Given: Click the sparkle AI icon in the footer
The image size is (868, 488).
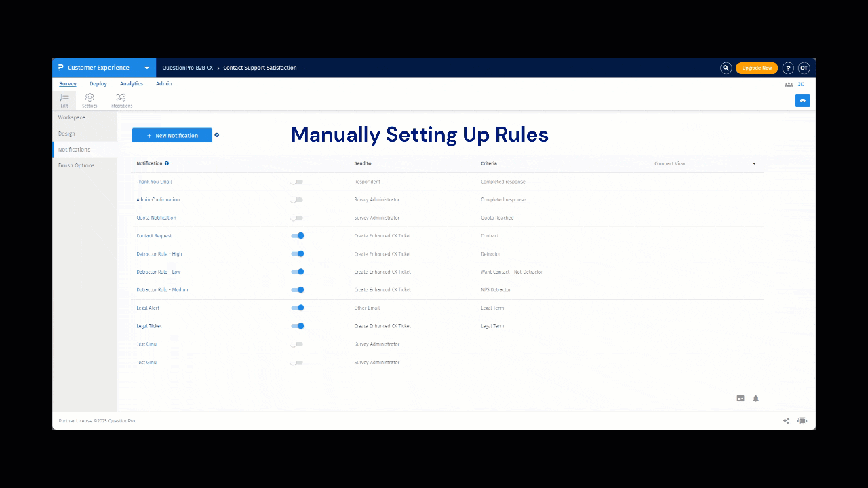Looking at the screenshot, I should coord(786,421).
